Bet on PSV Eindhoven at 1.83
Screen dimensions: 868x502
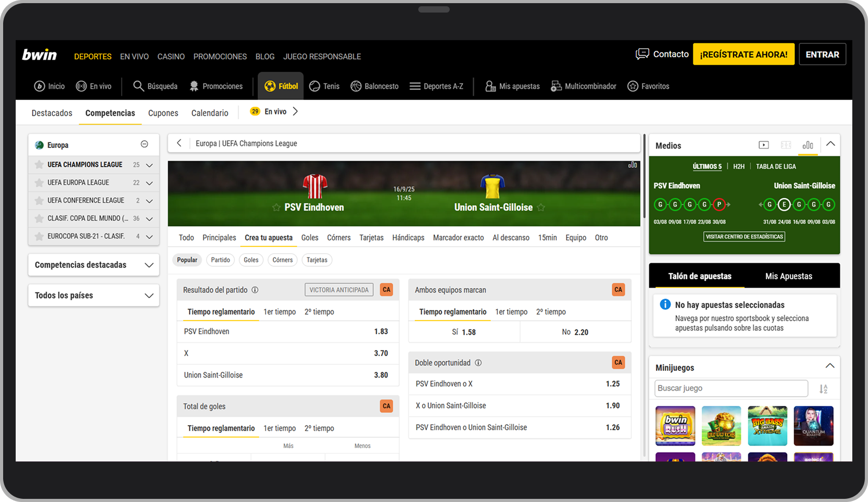pos(288,332)
